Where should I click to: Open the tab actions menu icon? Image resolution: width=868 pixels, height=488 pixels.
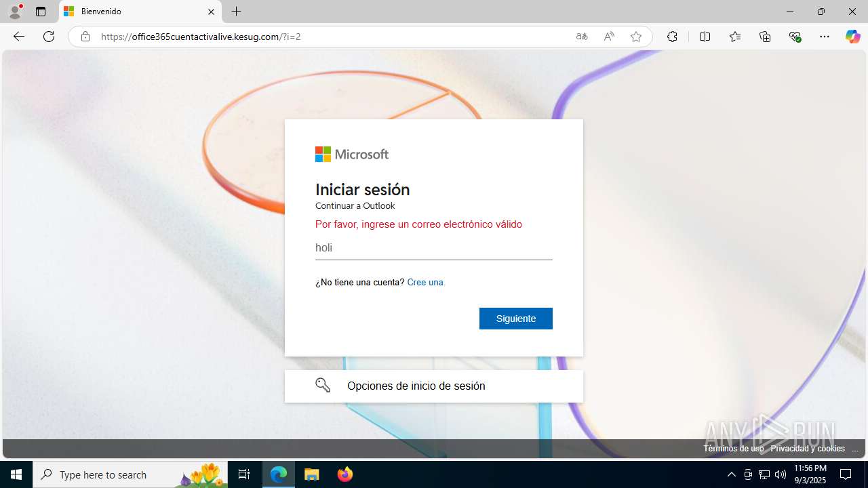click(41, 12)
